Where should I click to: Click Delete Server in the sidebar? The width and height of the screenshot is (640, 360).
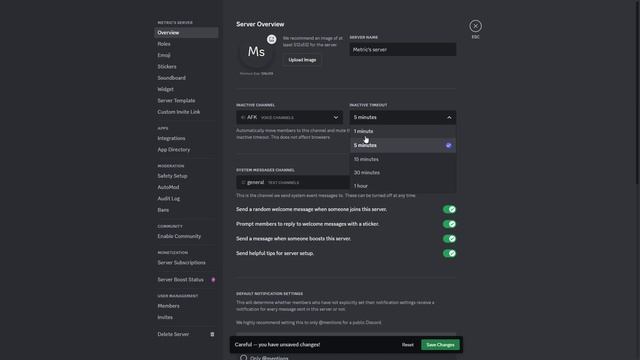tap(186, 334)
